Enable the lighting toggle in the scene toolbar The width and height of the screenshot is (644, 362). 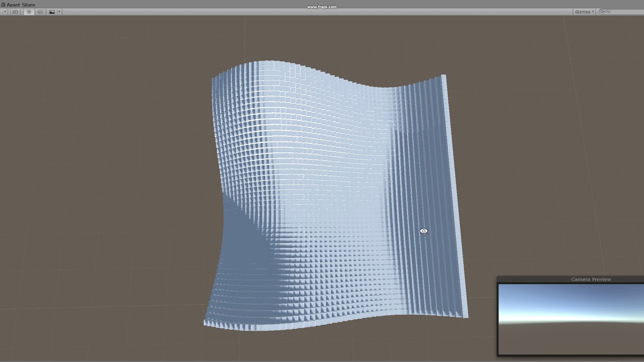[x=29, y=12]
